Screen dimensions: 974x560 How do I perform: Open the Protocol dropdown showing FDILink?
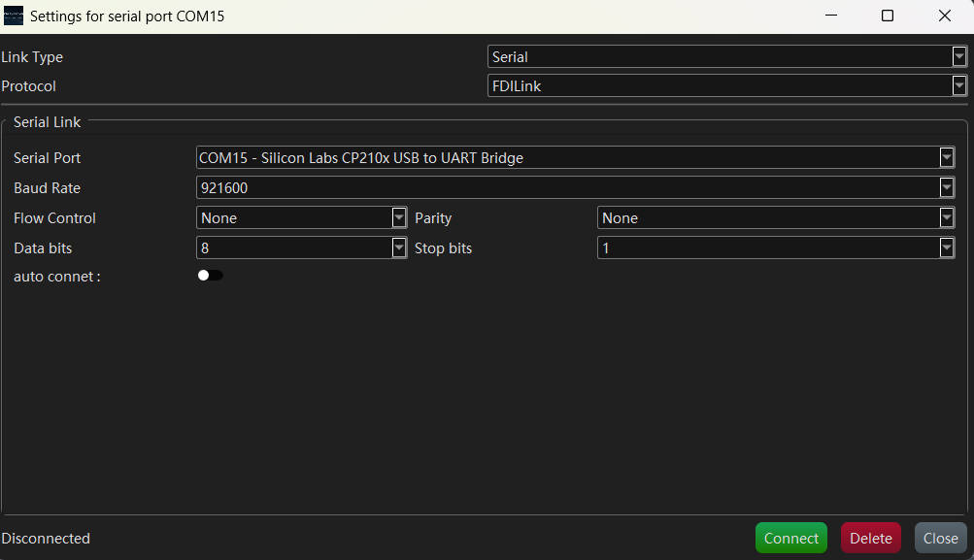point(726,85)
